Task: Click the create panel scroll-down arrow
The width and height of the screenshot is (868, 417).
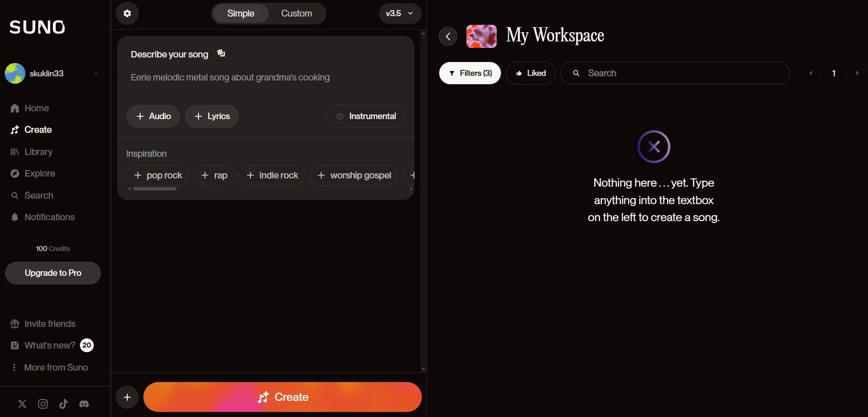Action: [423, 369]
